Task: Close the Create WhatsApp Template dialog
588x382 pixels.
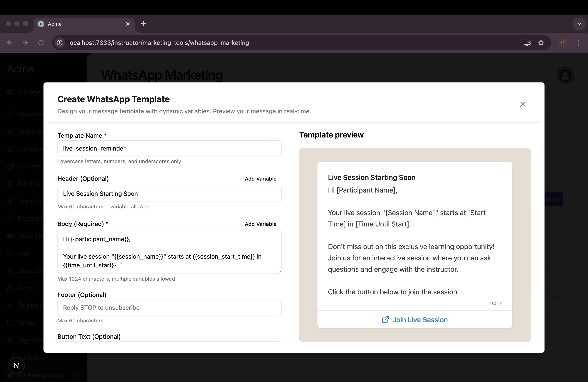Action: (523, 104)
